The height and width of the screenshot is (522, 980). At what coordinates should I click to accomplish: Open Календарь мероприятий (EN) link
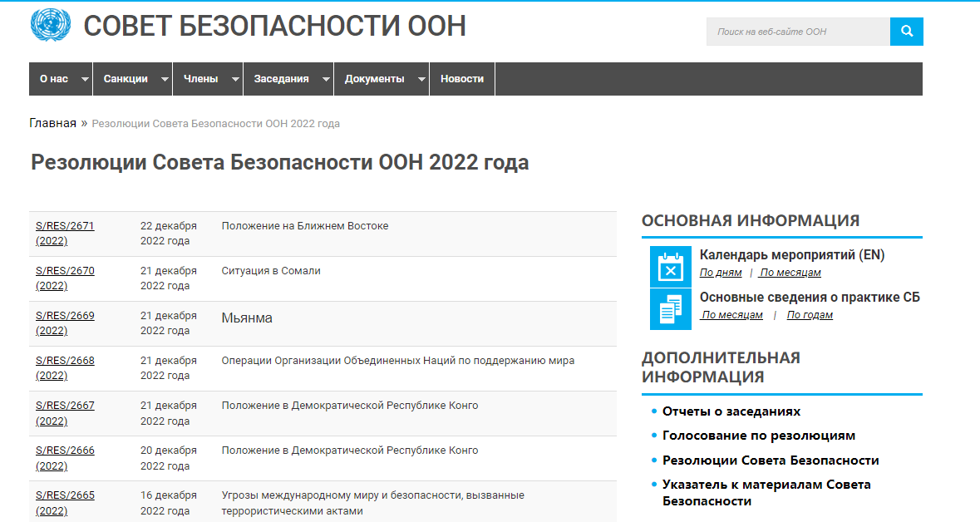click(792, 255)
